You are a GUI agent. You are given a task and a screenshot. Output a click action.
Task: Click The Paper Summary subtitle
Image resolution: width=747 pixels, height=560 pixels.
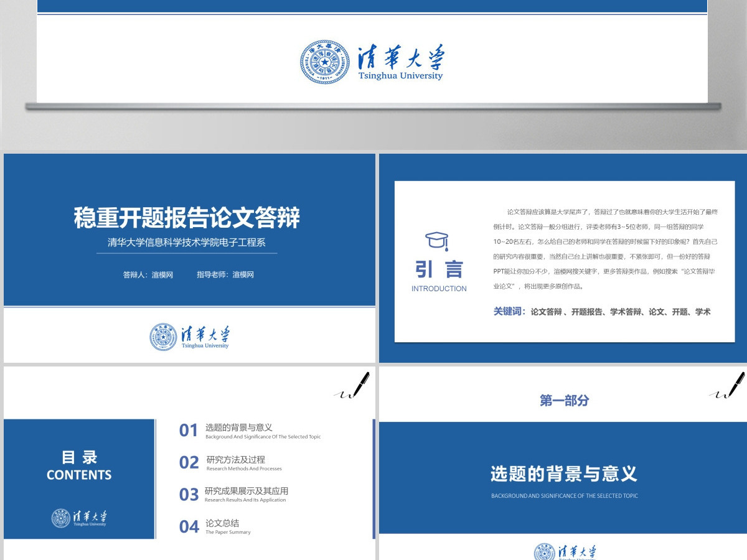228,532
